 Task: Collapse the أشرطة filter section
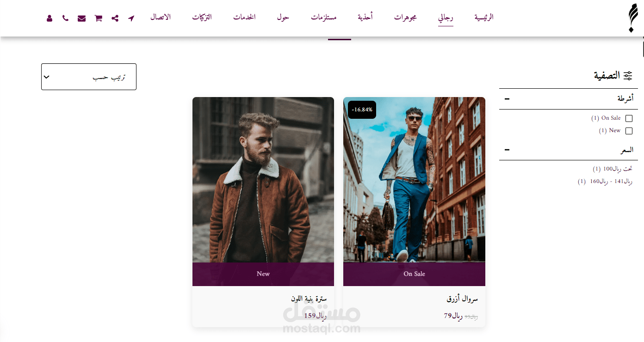(x=507, y=99)
